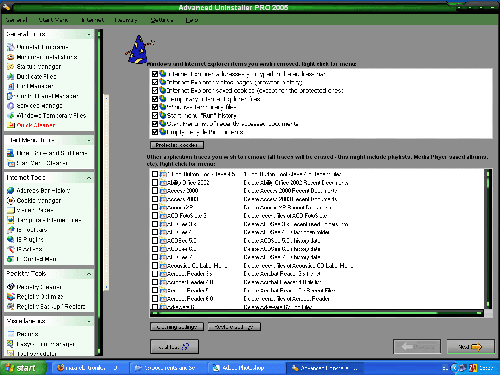Uncheck Internet Explorer saved cookies item
500x375 pixels.
pyautogui.click(x=155, y=90)
